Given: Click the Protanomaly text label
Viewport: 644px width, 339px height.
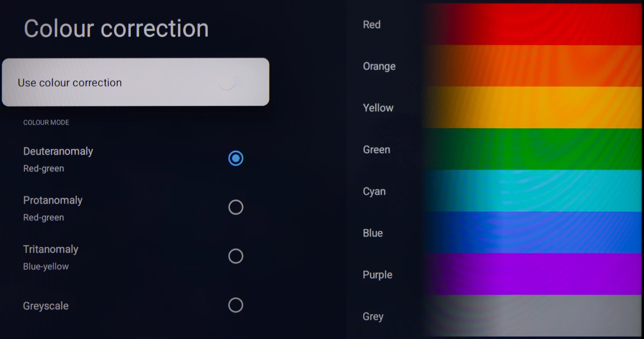Looking at the screenshot, I should click(x=53, y=201).
